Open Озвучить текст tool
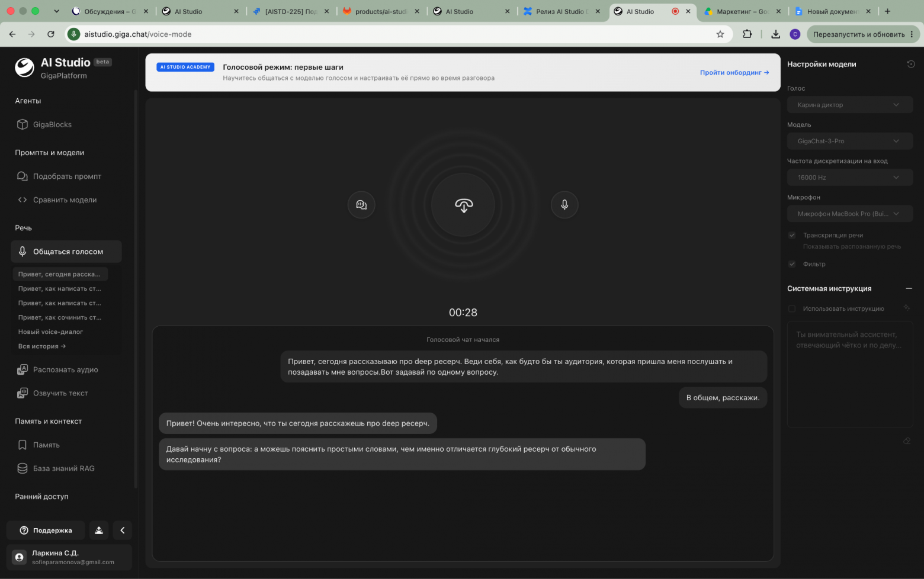 (53, 393)
